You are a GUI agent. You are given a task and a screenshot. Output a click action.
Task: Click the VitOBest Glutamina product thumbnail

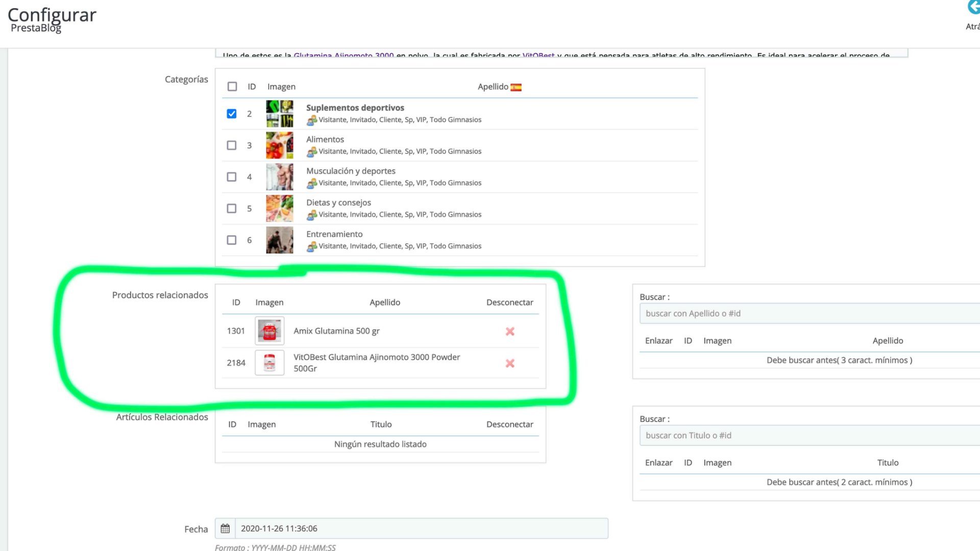(269, 363)
